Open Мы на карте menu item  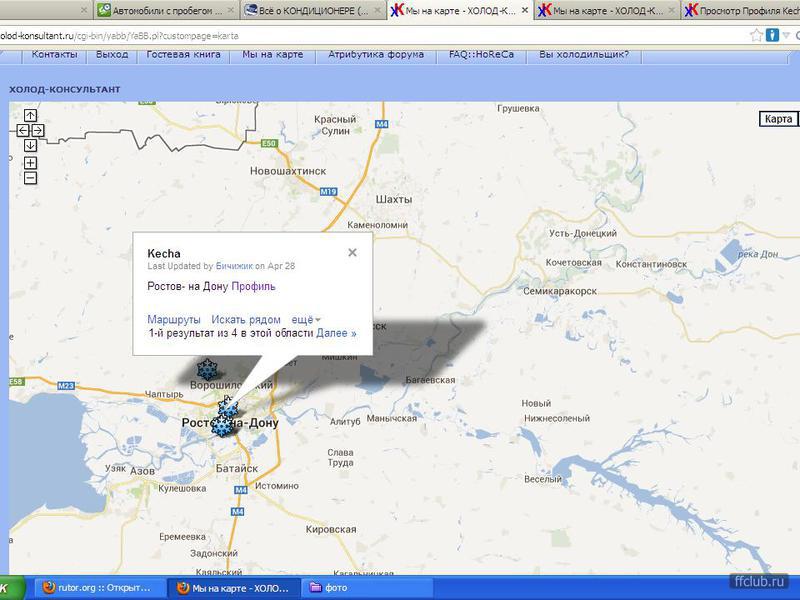pos(272,55)
